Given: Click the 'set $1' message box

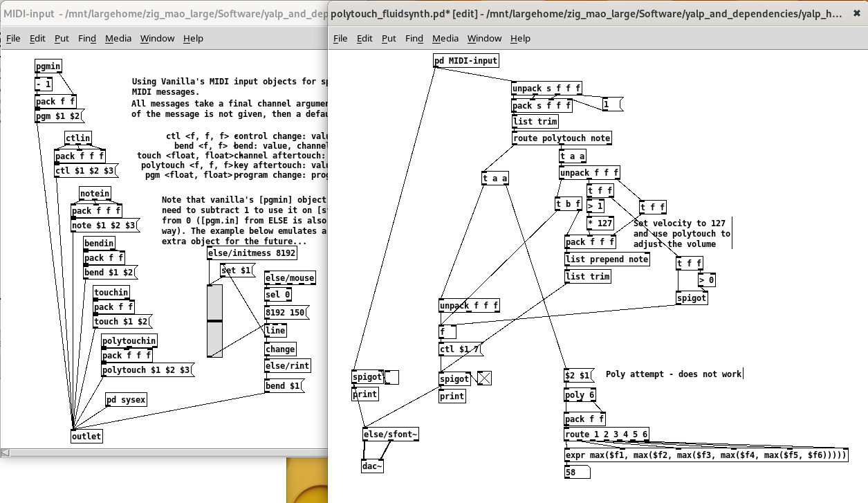Looking at the screenshot, I should [x=237, y=271].
